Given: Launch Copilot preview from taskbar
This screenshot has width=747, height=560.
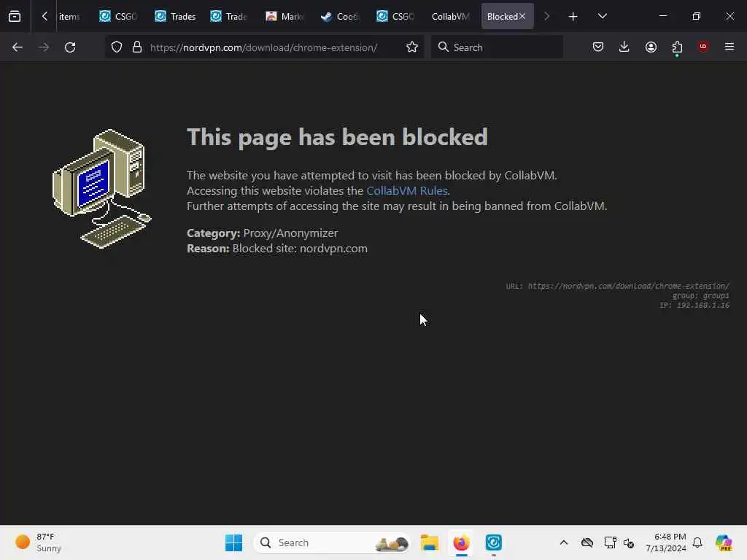Looking at the screenshot, I should click(x=723, y=542).
